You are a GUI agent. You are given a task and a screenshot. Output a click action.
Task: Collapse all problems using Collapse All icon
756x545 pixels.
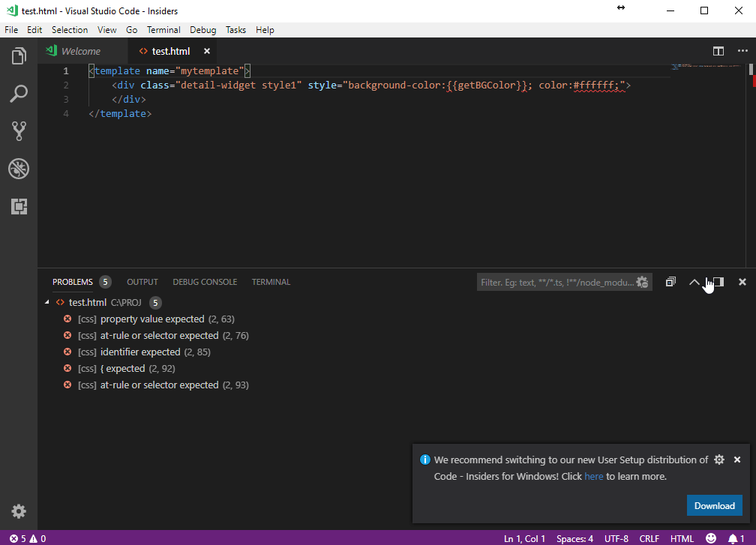670,282
